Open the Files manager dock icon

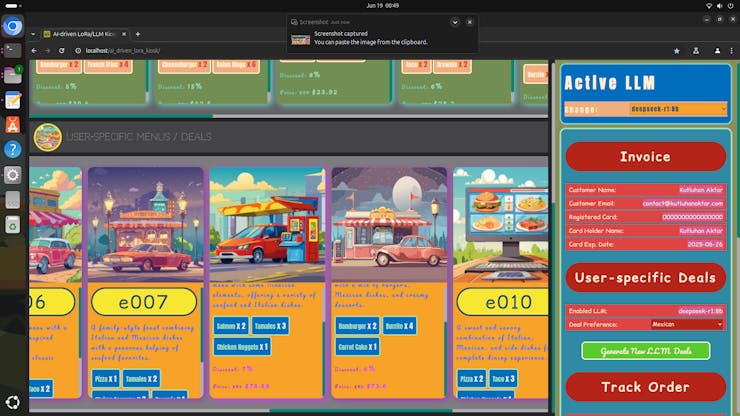click(x=12, y=75)
